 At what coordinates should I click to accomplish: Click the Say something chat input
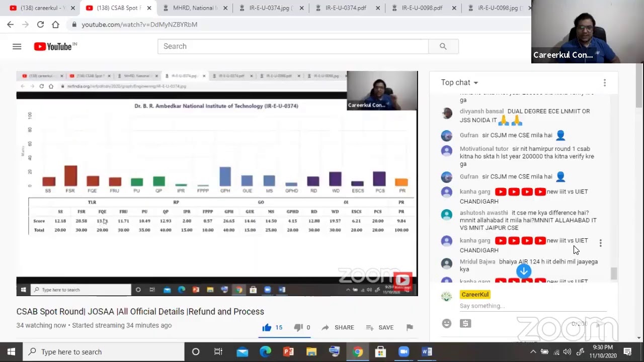(532, 306)
